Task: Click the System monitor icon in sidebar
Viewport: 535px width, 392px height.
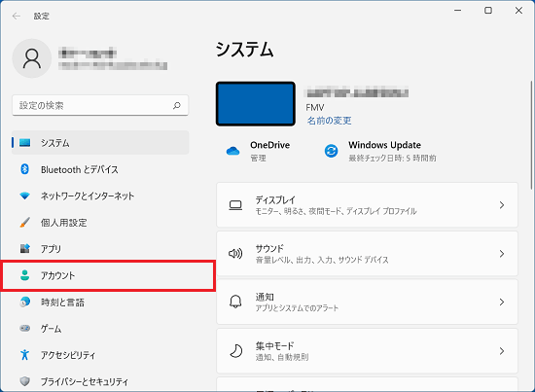Action: click(25, 143)
